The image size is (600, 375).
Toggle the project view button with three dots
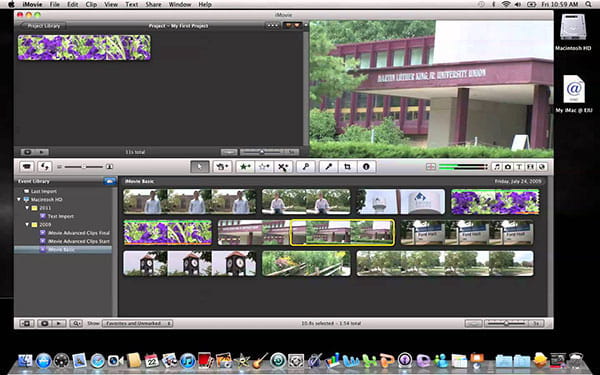(x=272, y=26)
